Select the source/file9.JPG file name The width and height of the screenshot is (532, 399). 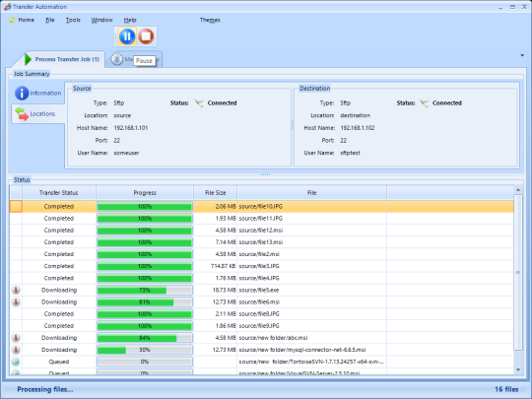(x=259, y=326)
